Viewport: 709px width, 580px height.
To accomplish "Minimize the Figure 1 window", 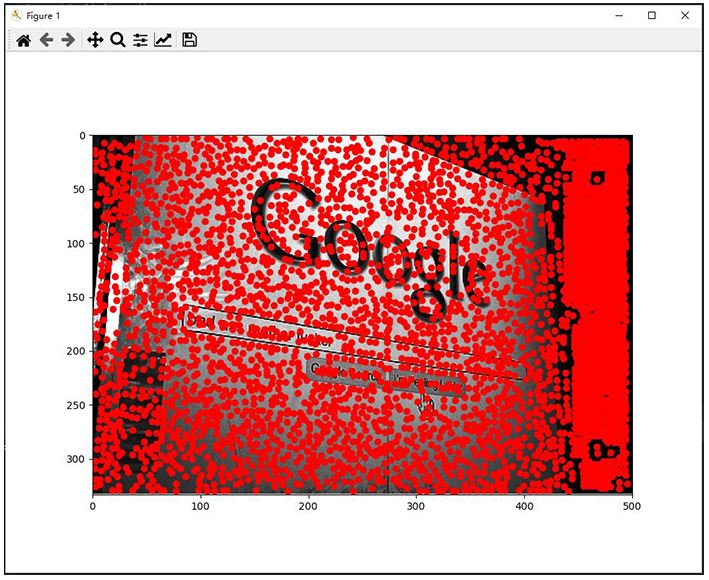I will pos(619,15).
